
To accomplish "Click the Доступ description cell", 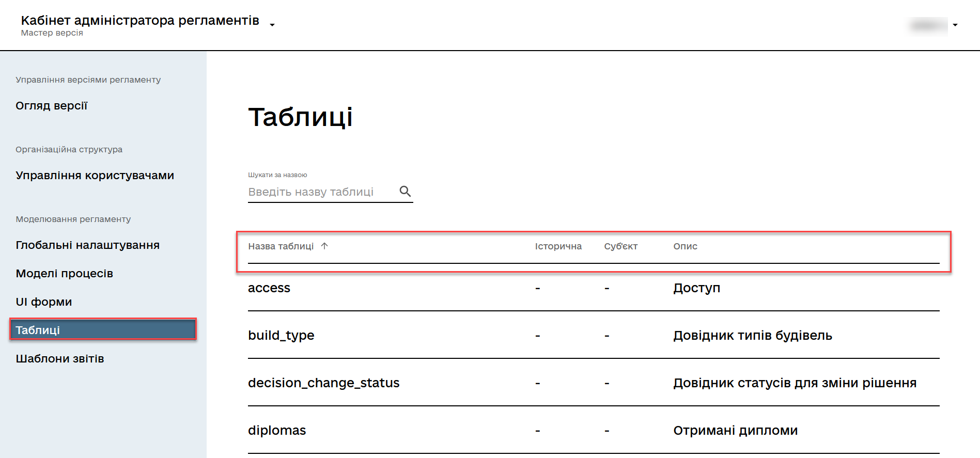I will point(697,288).
